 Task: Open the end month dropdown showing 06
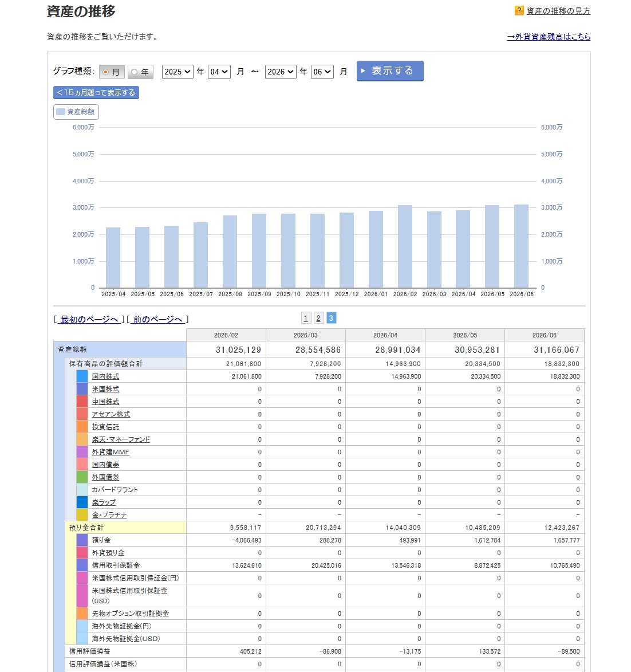pos(322,72)
